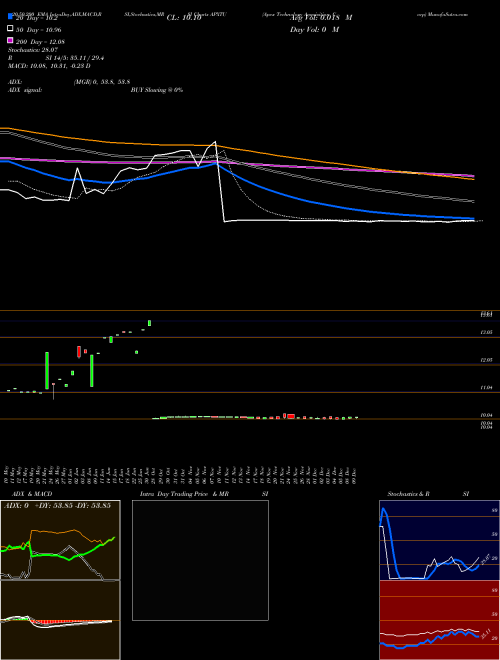500x660 pixels.
Task: Click the ADX chart panel with green line
Action: coord(60,540)
